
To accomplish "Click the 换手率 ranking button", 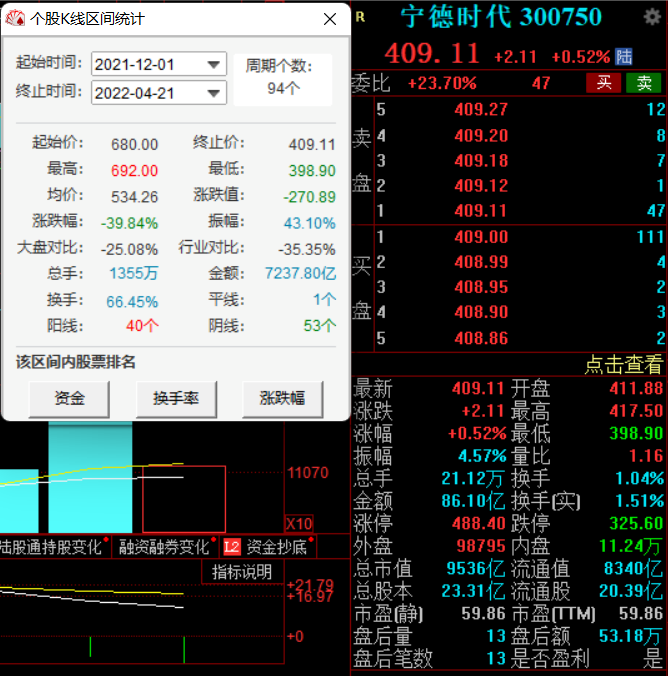I will (x=176, y=398).
